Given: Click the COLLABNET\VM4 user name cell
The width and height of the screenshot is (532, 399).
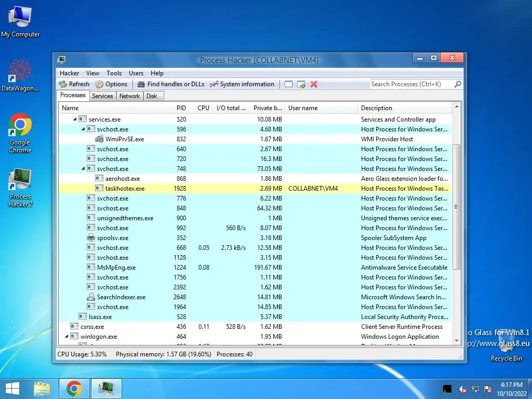Looking at the screenshot, I should (x=313, y=188).
